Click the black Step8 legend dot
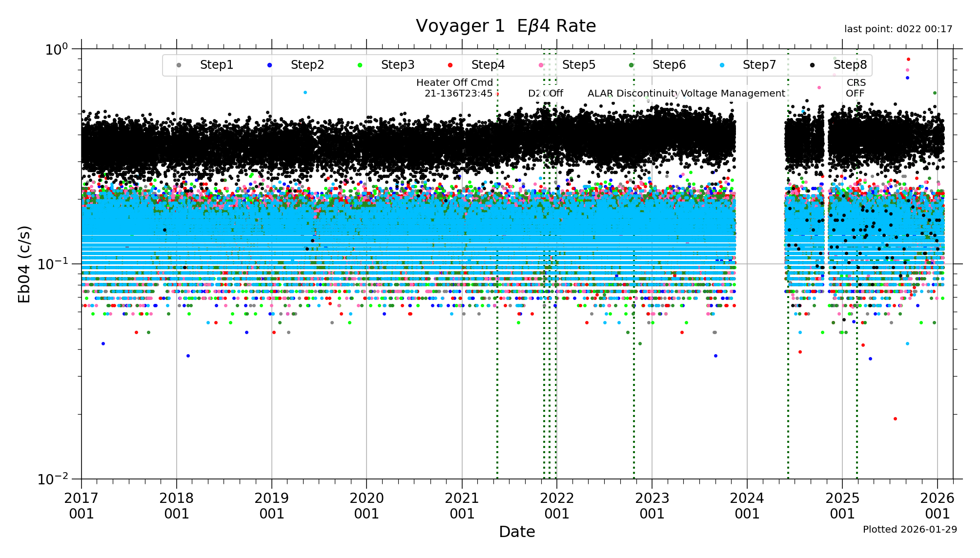 812,65
